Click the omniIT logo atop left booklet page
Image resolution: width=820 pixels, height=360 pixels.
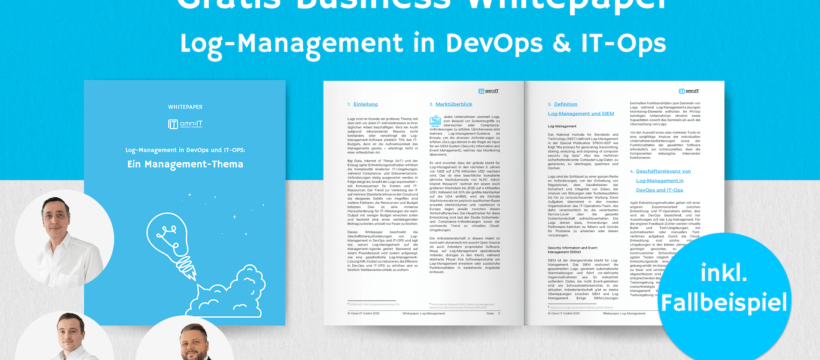488,91
